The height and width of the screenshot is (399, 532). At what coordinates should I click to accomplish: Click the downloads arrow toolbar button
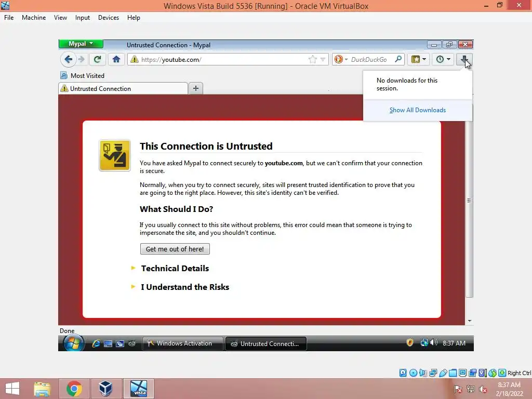pos(464,59)
